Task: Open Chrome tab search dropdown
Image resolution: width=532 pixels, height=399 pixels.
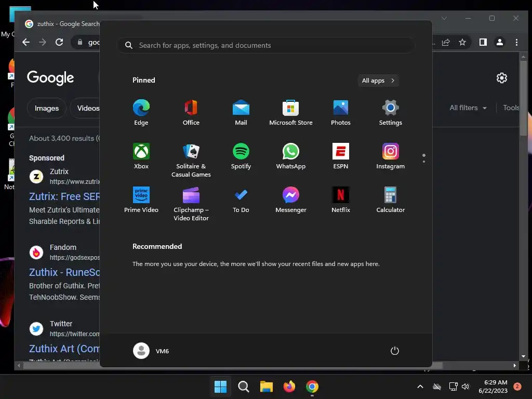Action: 444,18
